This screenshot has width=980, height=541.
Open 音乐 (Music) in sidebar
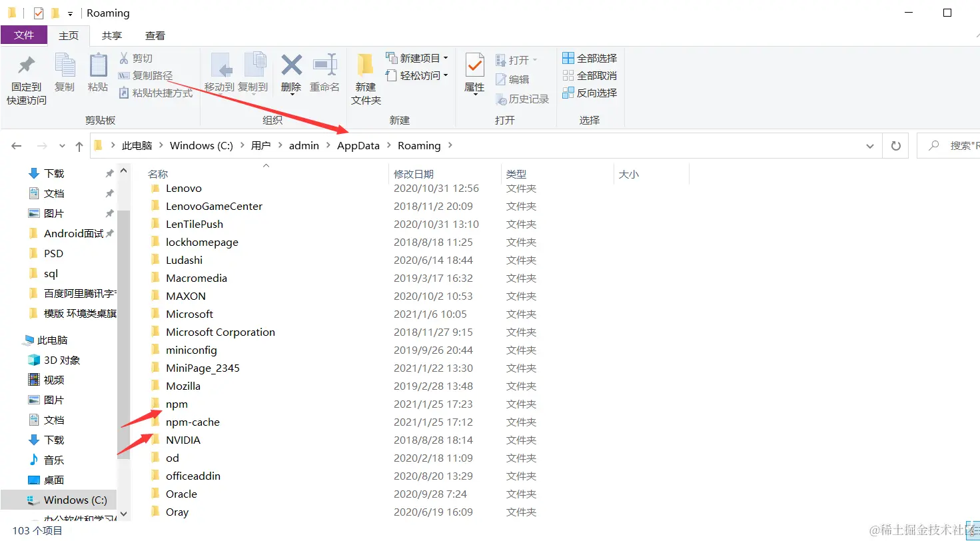46,460
